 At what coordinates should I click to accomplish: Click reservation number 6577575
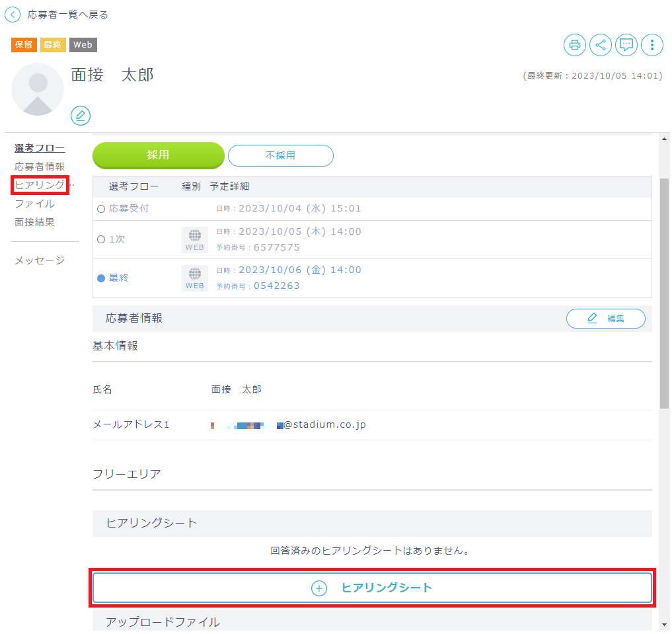(276, 247)
